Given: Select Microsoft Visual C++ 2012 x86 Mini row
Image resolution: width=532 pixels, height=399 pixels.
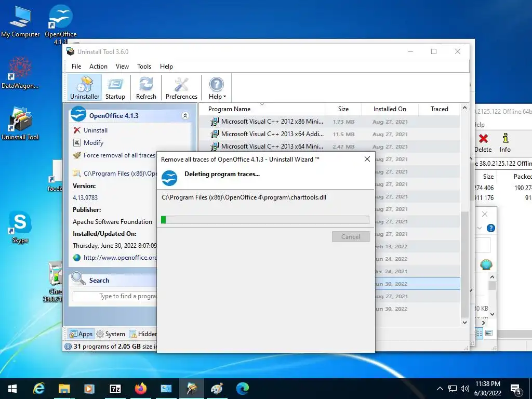Looking at the screenshot, I should [x=329, y=122].
